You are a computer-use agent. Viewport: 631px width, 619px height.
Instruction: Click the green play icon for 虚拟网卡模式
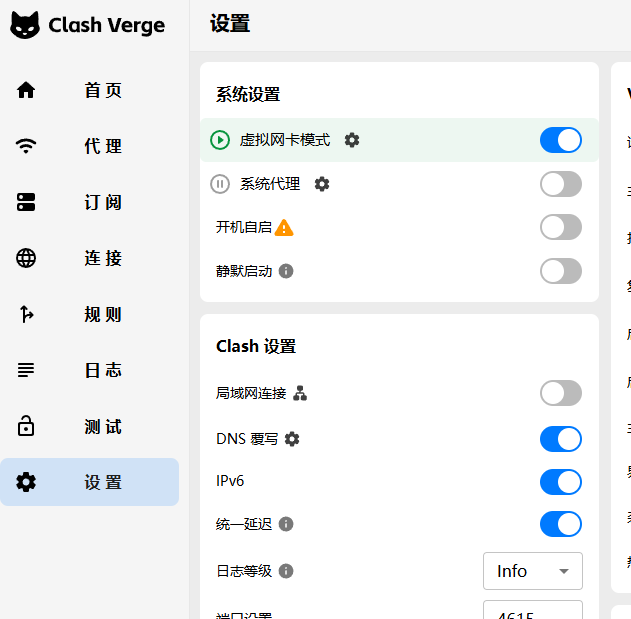(x=220, y=140)
